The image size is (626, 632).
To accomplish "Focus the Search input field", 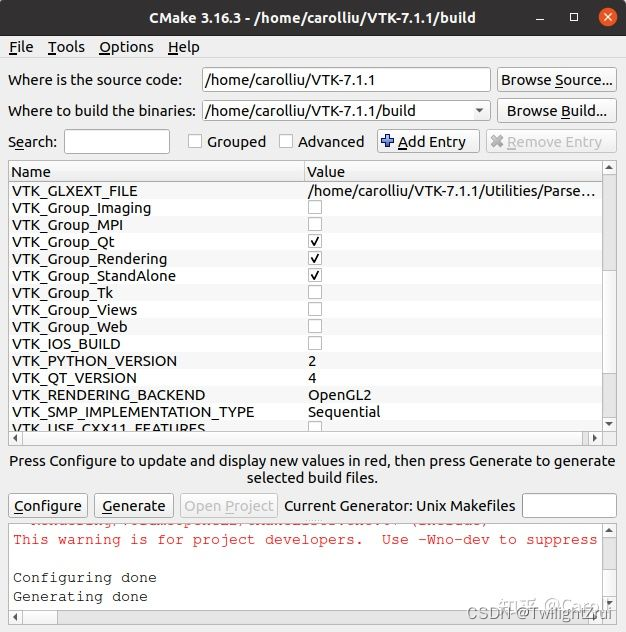I will click(x=117, y=141).
